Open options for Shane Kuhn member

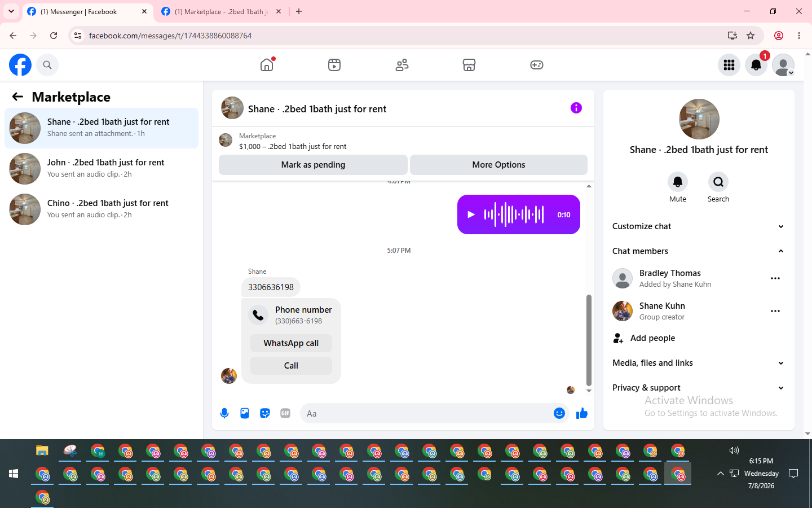pyautogui.click(x=775, y=311)
